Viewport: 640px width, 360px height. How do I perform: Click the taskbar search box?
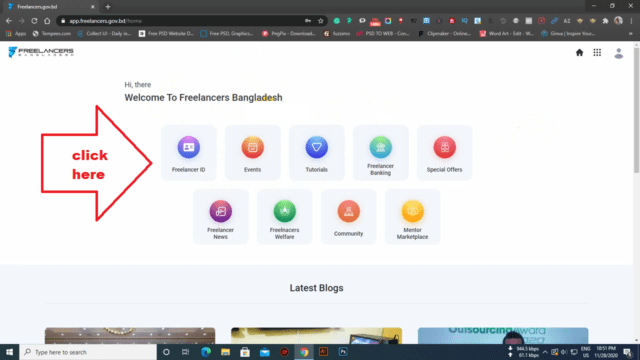pos(88,352)
